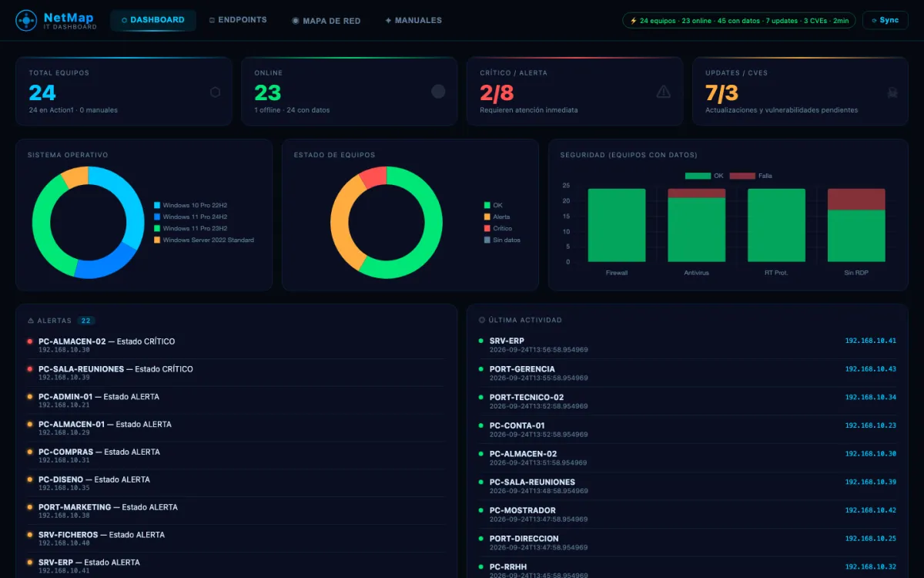Open PORT-DIRECCION in Última Actividad

point(688,543)
